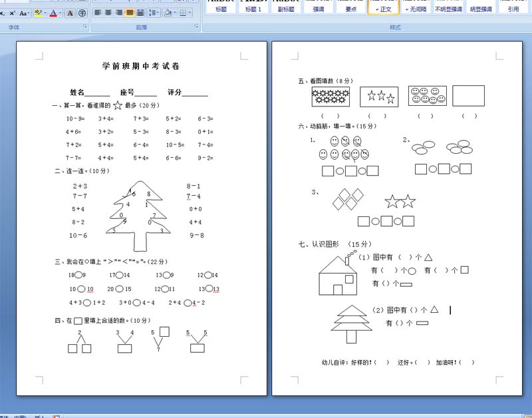Click the house drawing
The height and width of the screenshot is (418, 532).
click(x=338, y=274)
